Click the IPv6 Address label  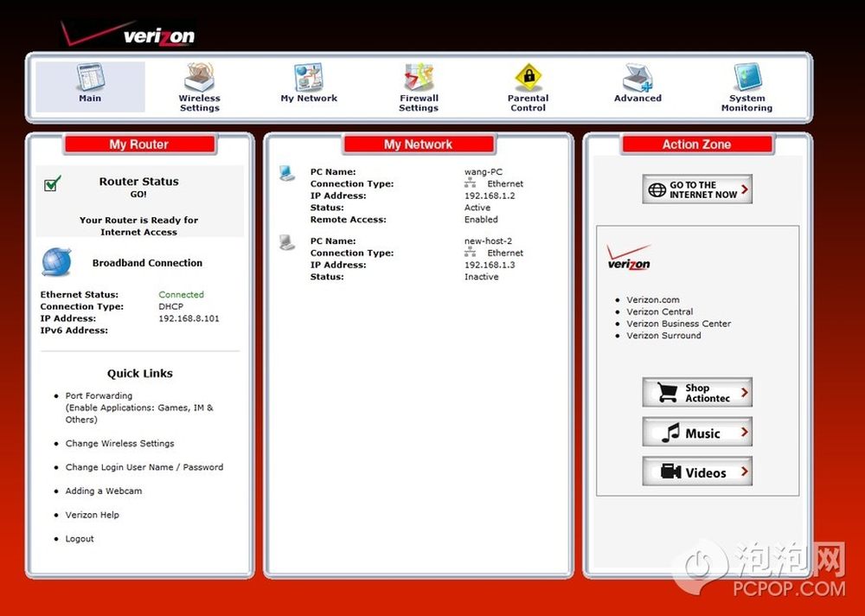tap(74, 330)
